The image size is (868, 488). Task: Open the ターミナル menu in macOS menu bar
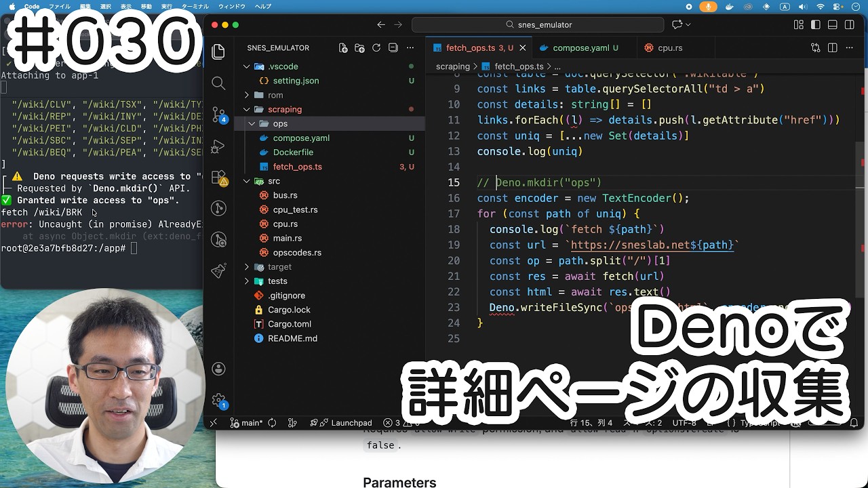196,6
